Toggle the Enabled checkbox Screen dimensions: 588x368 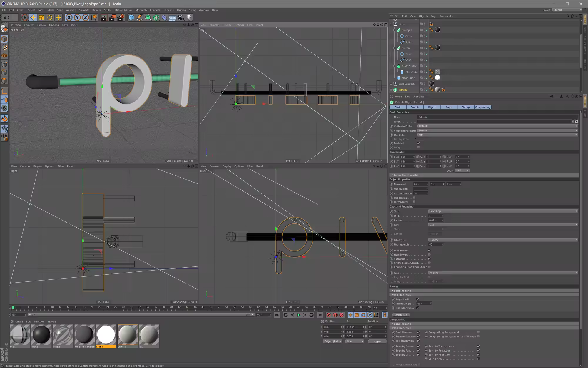[x=418, y=143]
